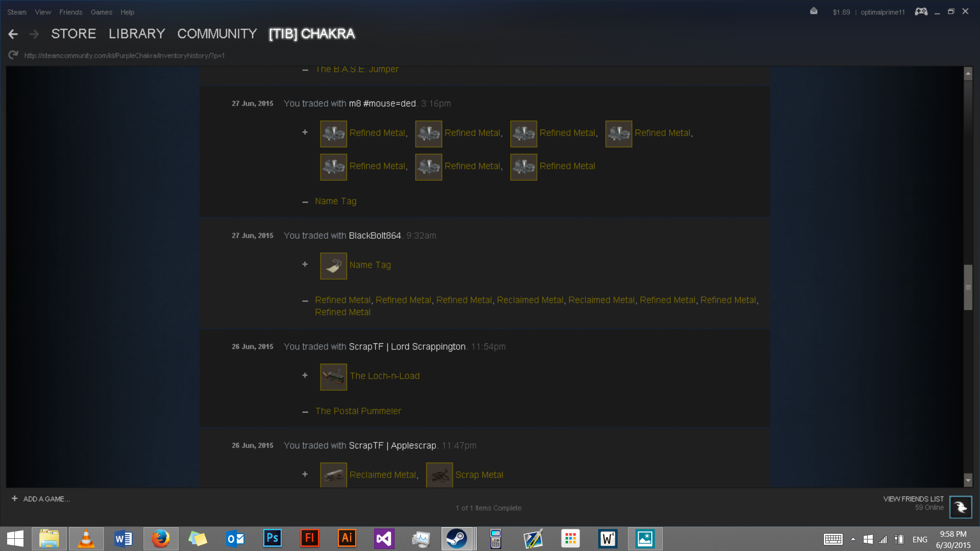This screenshot has height=551, width=980.
Task: Open BlackBolt864's profile link
Action: click(x=375, y=235)
